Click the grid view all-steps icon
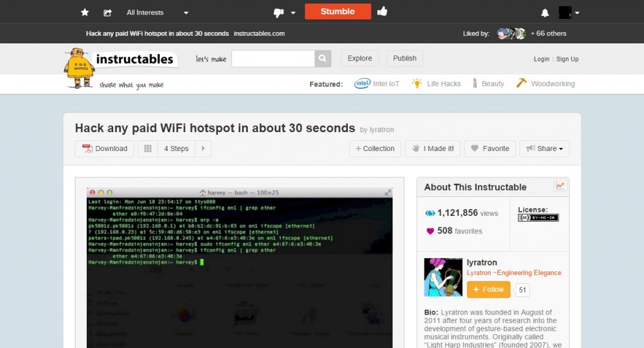Viewport: 644px width, 348px height. point(148,149)
